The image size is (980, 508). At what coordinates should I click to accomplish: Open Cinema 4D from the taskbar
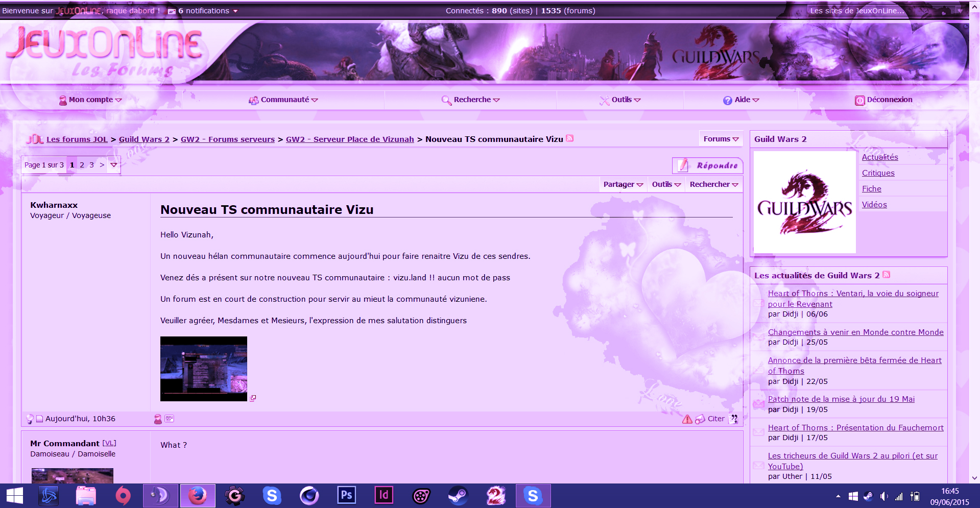coord(309,496)
